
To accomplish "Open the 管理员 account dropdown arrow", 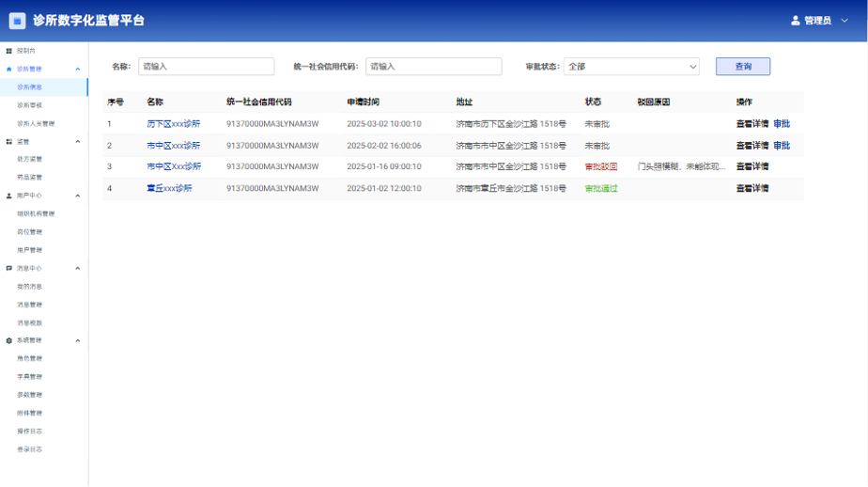I will click(841, 21).
